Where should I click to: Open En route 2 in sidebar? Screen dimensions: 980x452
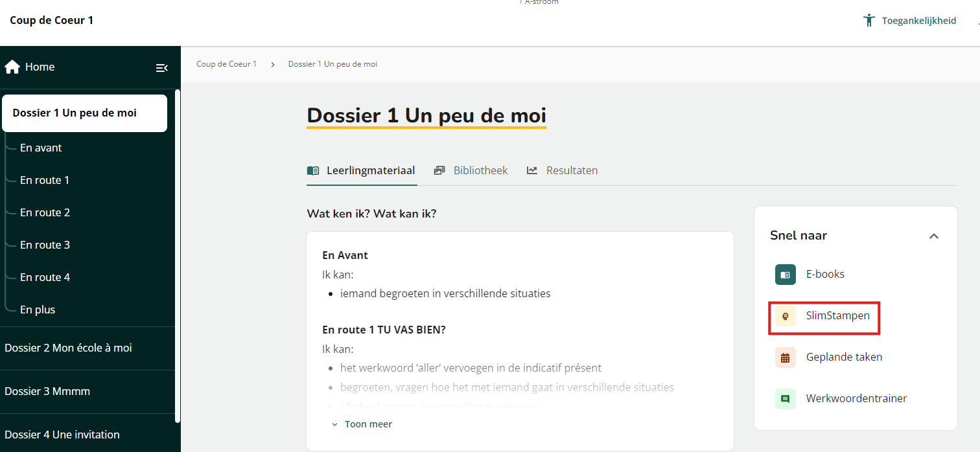45,213
